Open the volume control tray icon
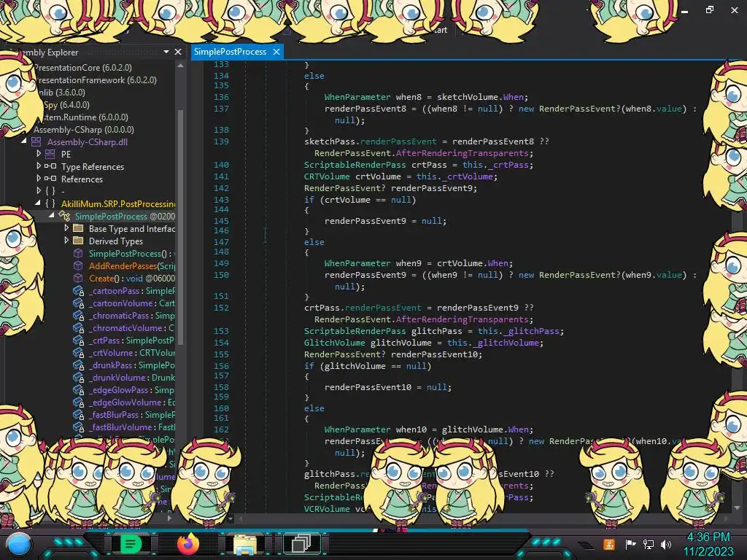This screenshot has width=747, height=560. [666, 544]
